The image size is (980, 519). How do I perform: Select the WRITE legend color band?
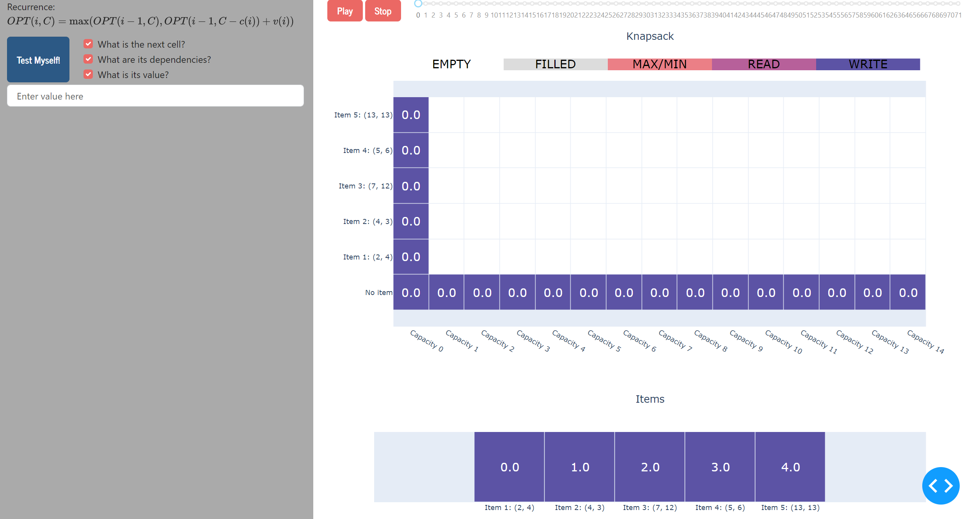point(868,64)
